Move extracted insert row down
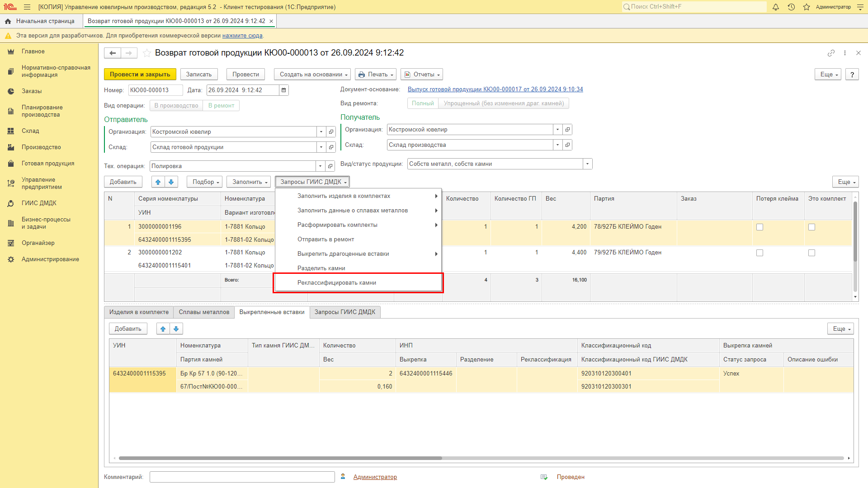Viewport: 868px width, 488px height. [x=176, y=329]
